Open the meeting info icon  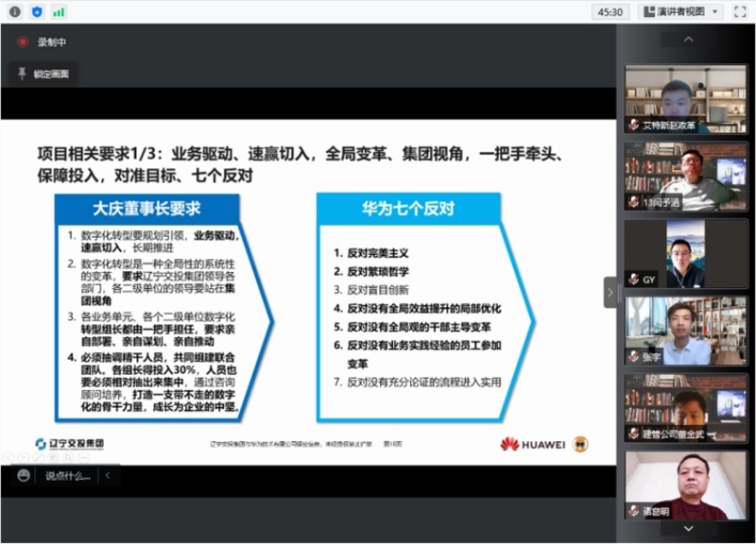coord(15,11)
